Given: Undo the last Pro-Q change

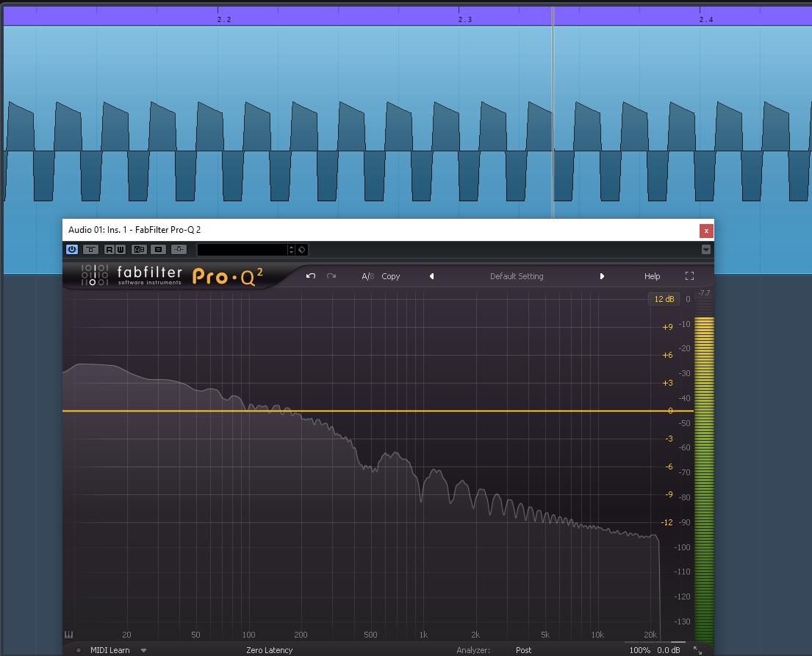Looking at the screenshot, I should pyautogui.click(x=311, y=276).
